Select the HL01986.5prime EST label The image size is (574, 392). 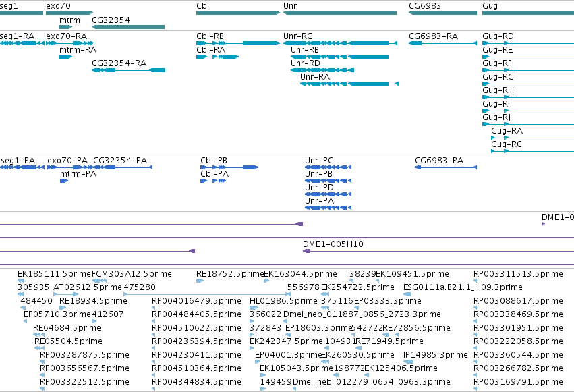click(x=283, y=301)
